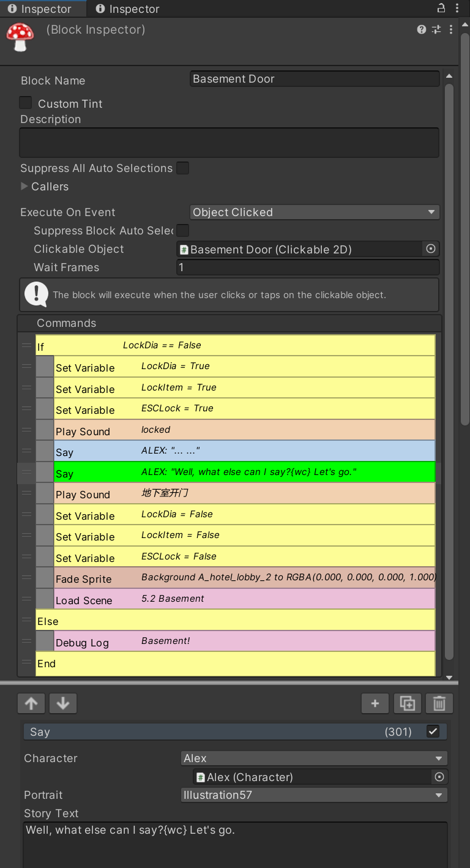Screen dimensions: 470x868
Task: Click the Fungus mushroom icon
Action: click(x=20, y=37)
